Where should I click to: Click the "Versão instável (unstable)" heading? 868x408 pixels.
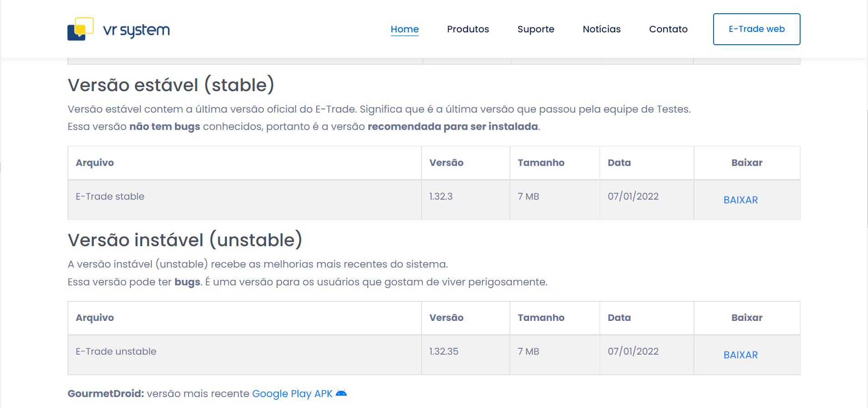[185, 240]
